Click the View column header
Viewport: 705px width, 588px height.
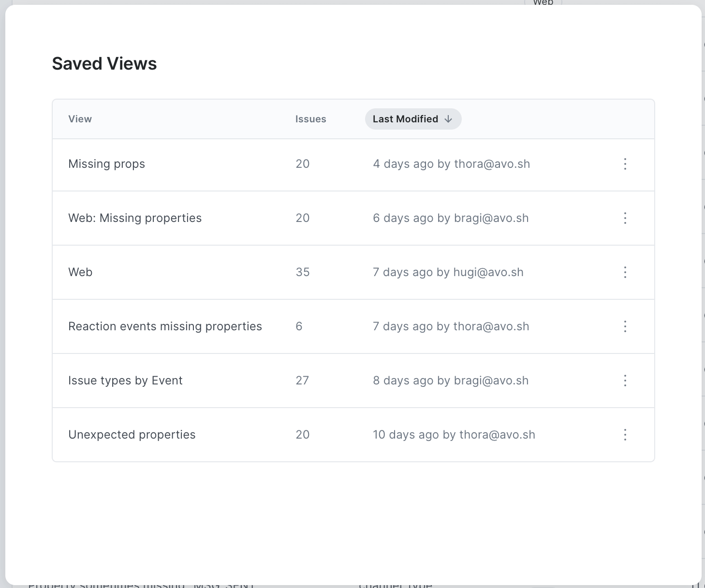point(79,119)
